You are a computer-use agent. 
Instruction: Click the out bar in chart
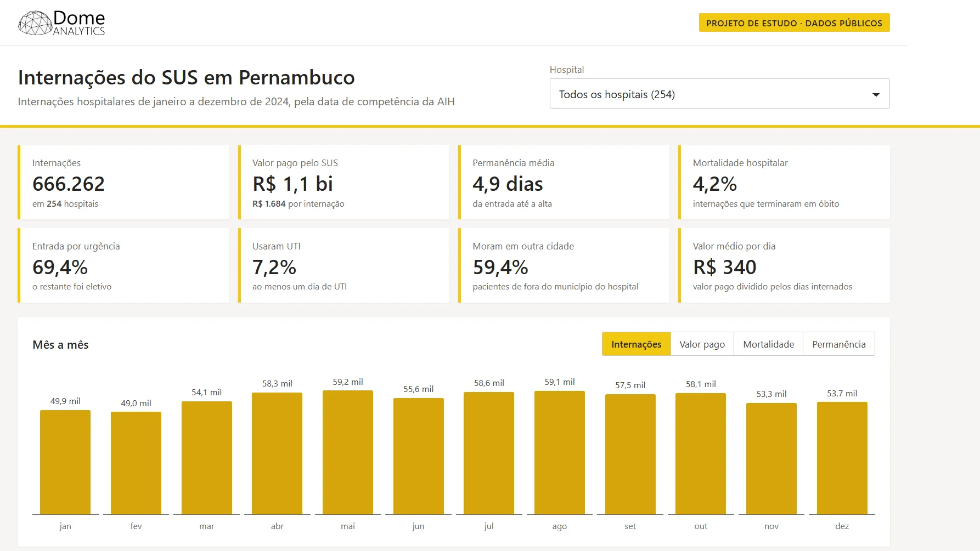pyautogui.click(x=701, y=453)
